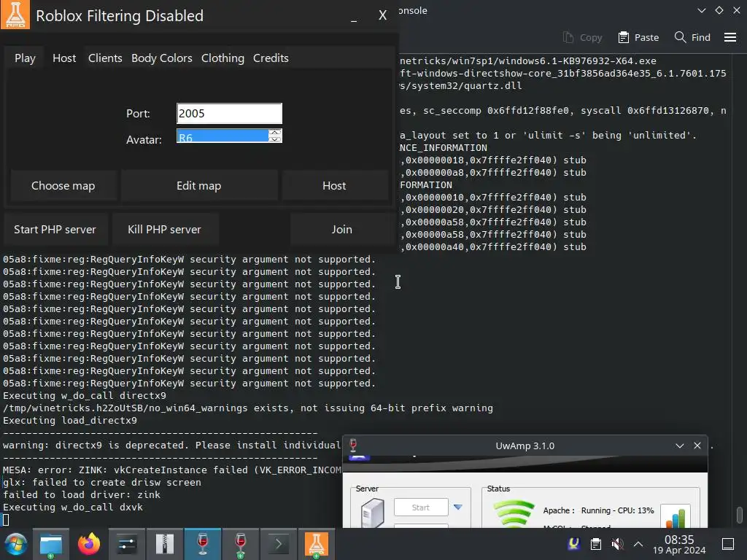Switch to the second Wine taskbar entry
The image size is (747, 560).
[x=241, y=544]
